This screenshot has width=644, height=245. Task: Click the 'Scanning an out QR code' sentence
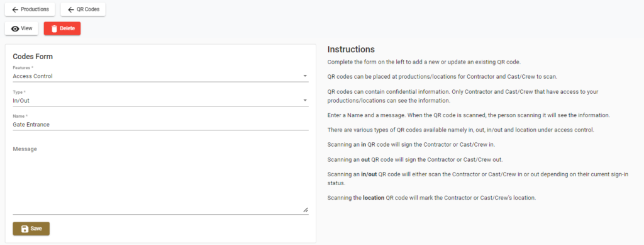click(x=414, y=159)
